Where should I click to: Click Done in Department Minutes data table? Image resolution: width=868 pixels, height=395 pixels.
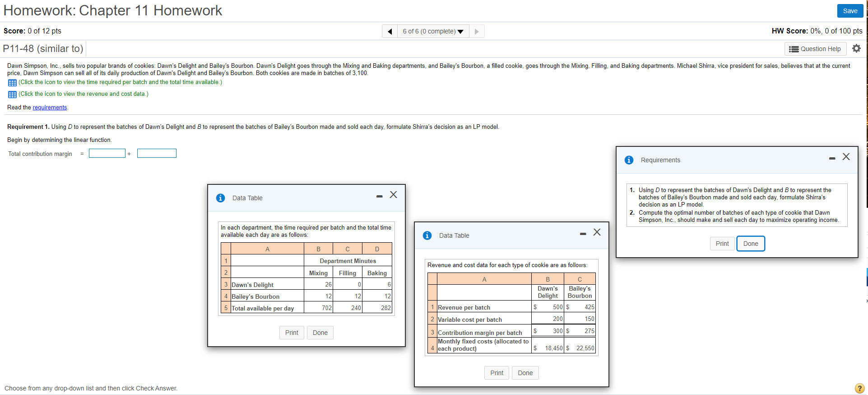[x=320, y=333]
